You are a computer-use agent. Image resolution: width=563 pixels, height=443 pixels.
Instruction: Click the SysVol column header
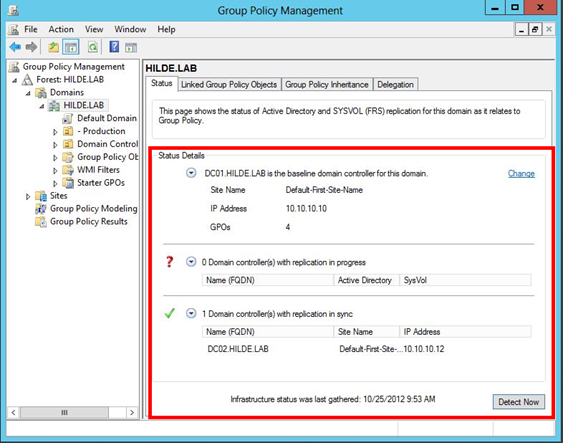point(465,280)
